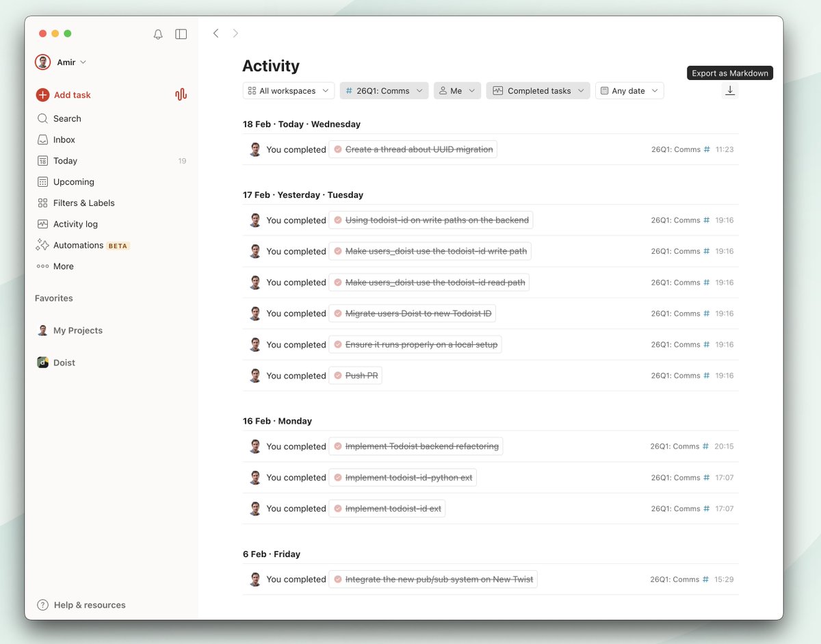Screen dimensions: 821x644
Task: Click the avatar beside Implement Todoist backend refactoring
Action: point(255,446)
